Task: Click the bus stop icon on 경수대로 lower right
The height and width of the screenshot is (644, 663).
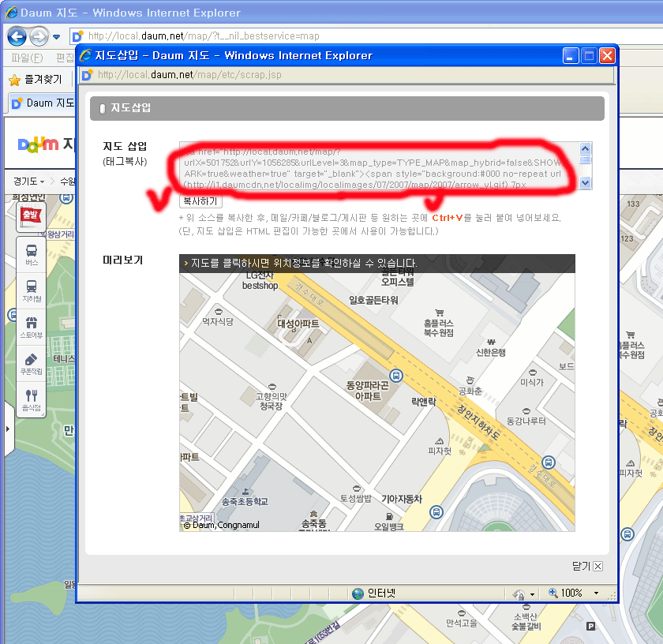Action: tap(549, 462)
